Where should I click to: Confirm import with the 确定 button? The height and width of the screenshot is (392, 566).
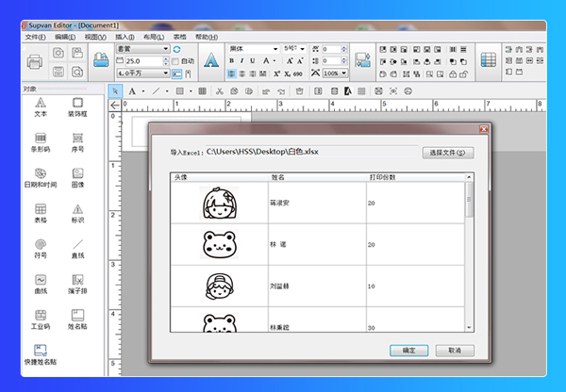408,350
